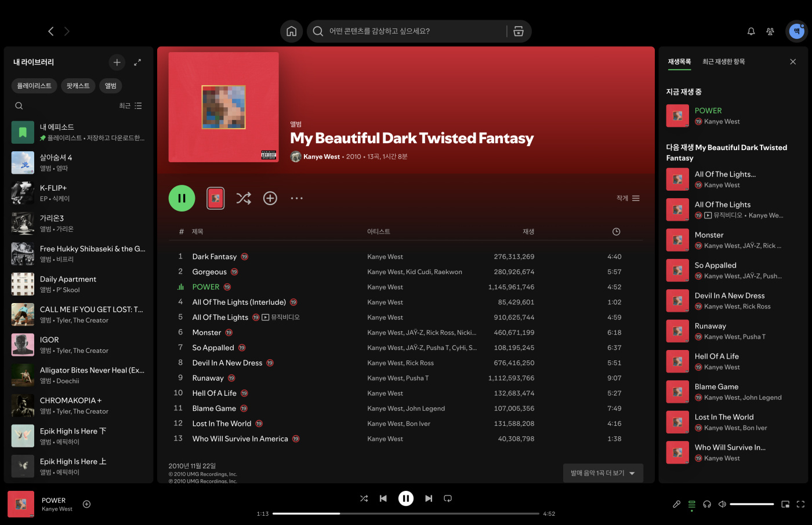The width and height of the screenshot is (812, 525).
Task: Expand the 발매 음악 1곡 더 보기 dropdown
Action: point(603,473)
